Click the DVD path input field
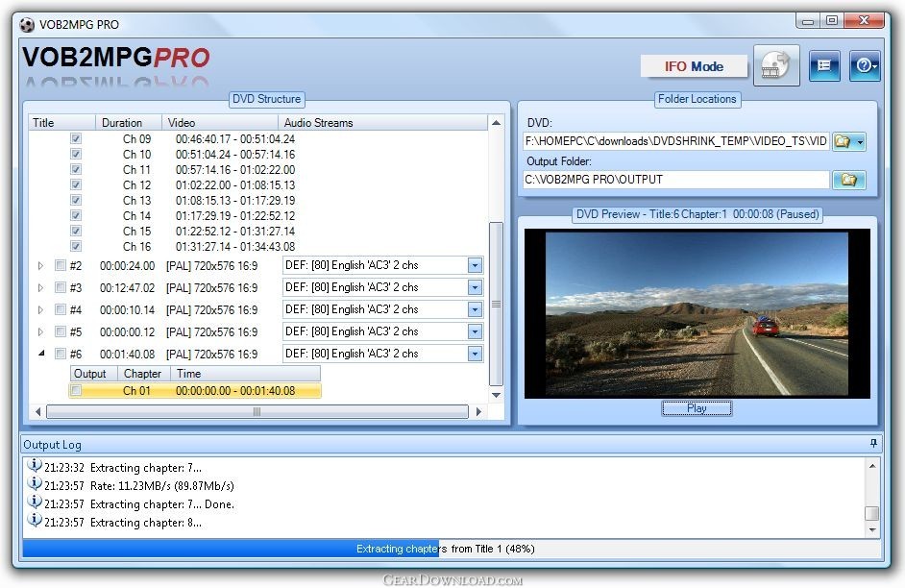The image size is (905, 588). (x=675, y=141)
